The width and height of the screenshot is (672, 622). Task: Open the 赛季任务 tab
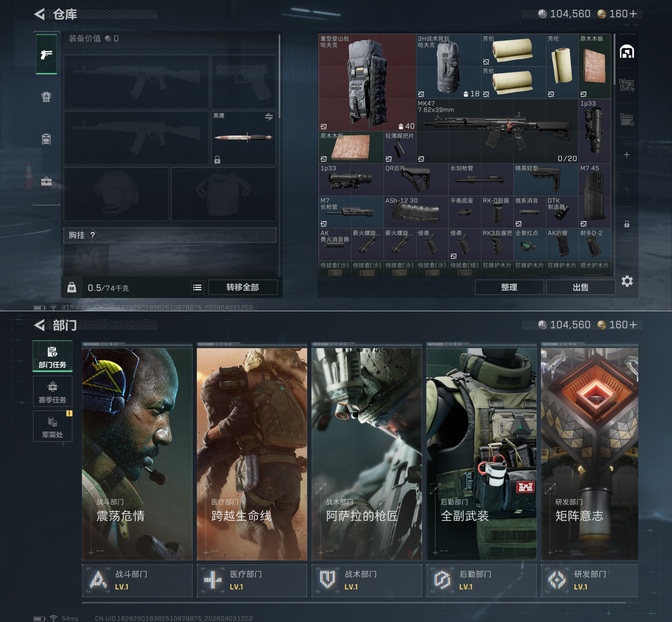coord(53,392)
